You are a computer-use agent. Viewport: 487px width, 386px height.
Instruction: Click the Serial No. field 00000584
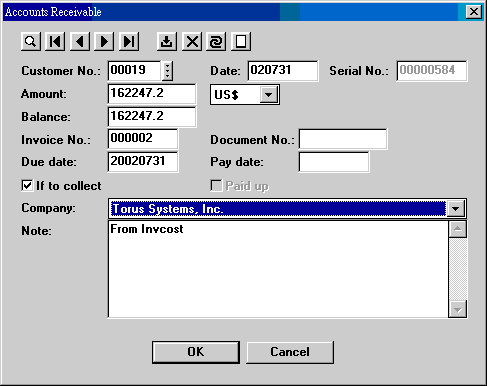432,71
